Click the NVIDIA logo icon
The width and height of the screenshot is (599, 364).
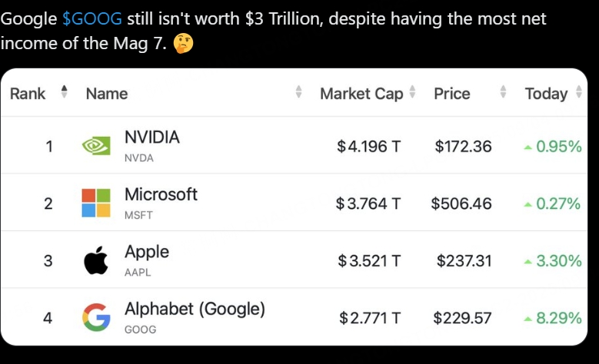click(96, 146)
